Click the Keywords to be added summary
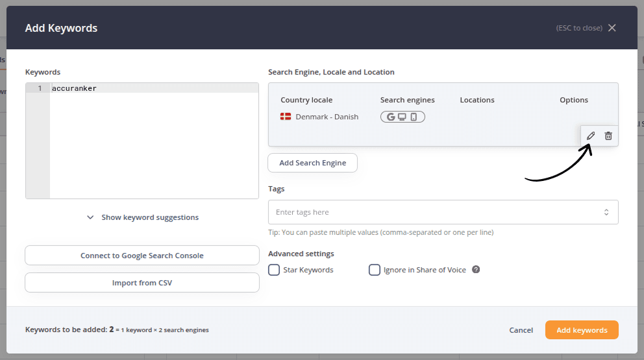This screenshot has height=360, width=644. pyautogui.click(x=117, y=330)
